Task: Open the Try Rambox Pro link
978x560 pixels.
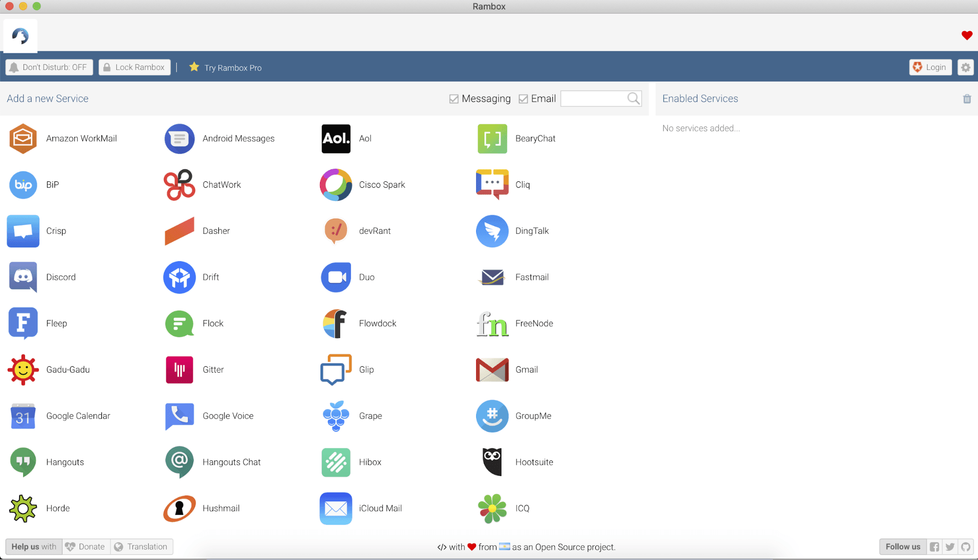Action: (x=226, y=67)
